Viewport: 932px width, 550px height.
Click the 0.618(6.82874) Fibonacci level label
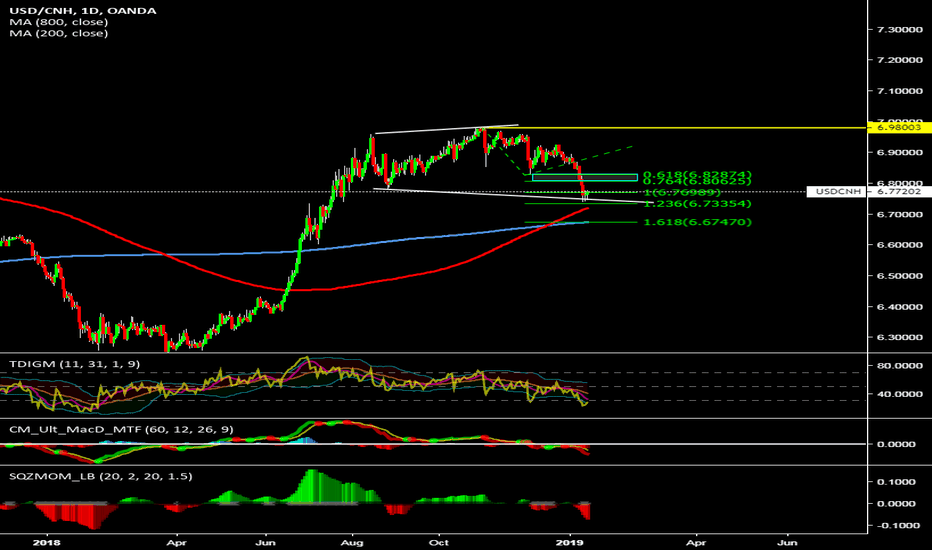pos(697,175)
